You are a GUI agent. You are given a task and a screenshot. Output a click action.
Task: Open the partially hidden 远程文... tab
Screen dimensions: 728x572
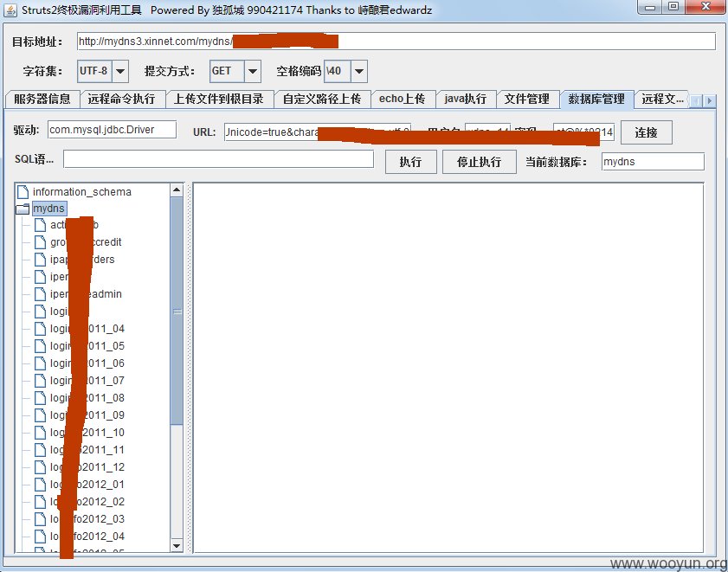(662, 99)
